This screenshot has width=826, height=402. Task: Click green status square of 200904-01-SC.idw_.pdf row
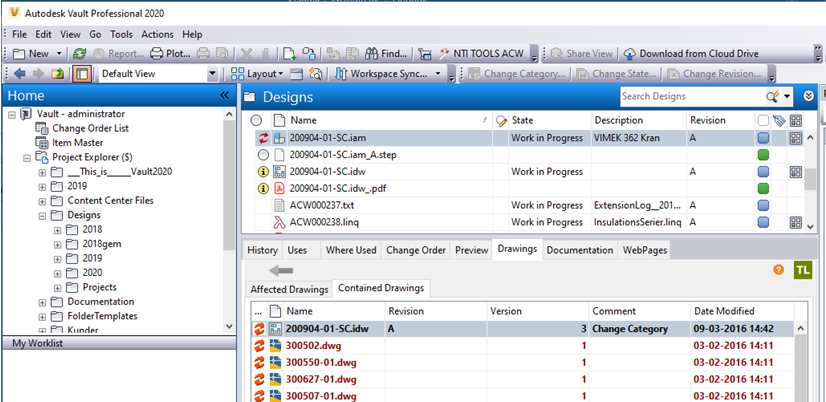[763, 188]
